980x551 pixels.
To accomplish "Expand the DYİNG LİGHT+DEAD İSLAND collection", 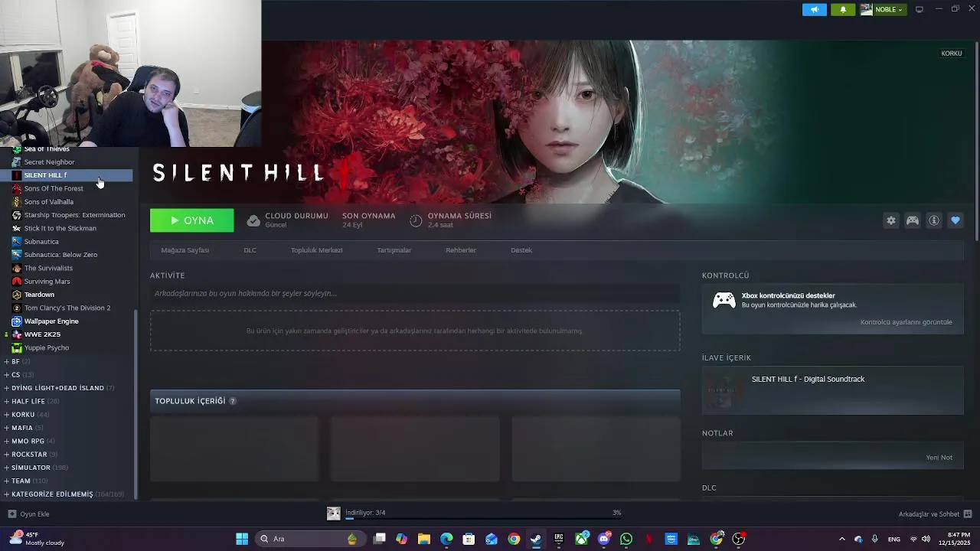I will pyautogui.click(x=7, y=388).
